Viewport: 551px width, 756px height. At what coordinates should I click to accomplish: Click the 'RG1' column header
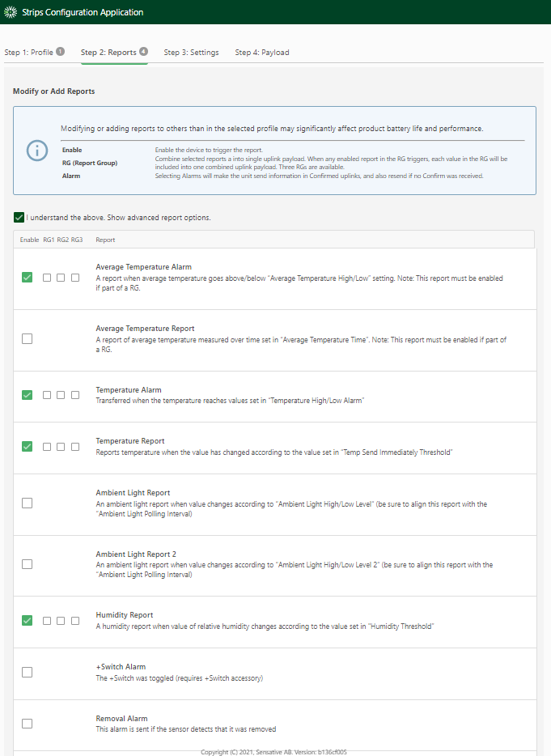pos(49,240)
